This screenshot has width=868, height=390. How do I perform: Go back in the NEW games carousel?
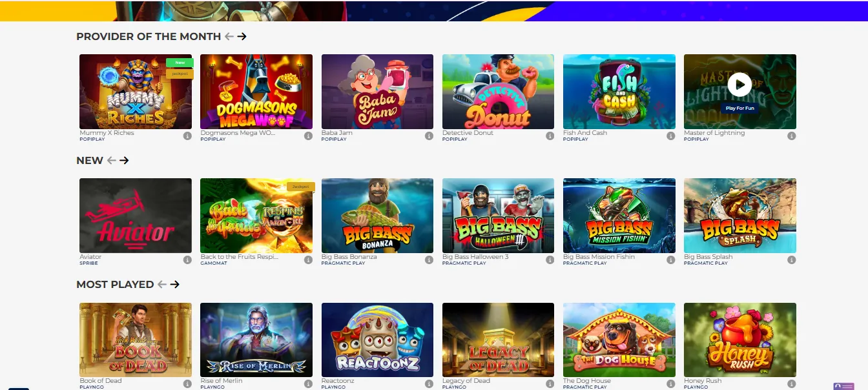(111, 161)
